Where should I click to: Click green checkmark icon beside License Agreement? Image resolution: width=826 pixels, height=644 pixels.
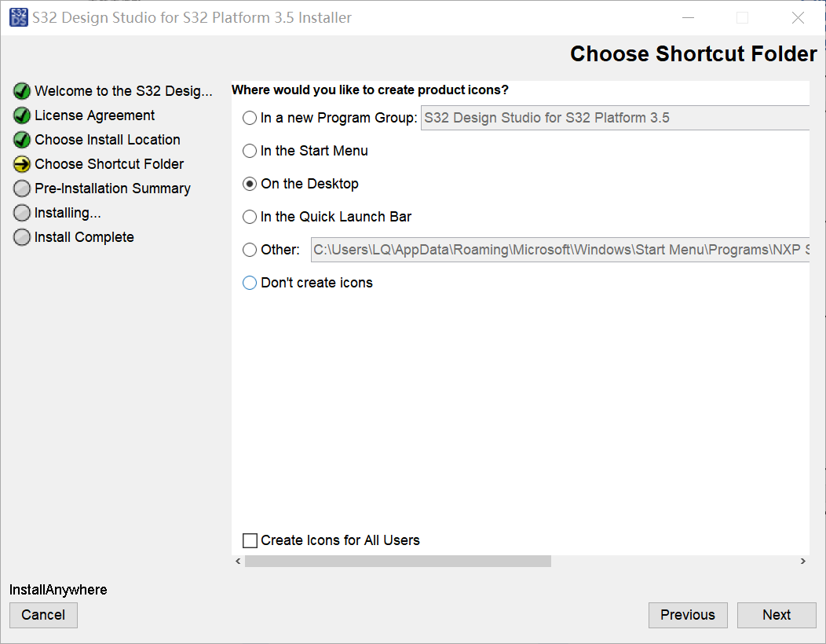[22, 115]
